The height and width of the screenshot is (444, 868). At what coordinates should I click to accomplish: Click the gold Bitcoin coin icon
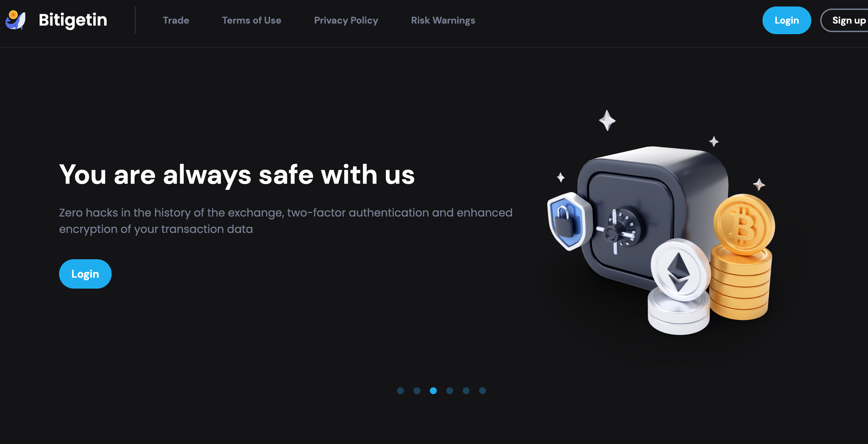coord(744,224)
